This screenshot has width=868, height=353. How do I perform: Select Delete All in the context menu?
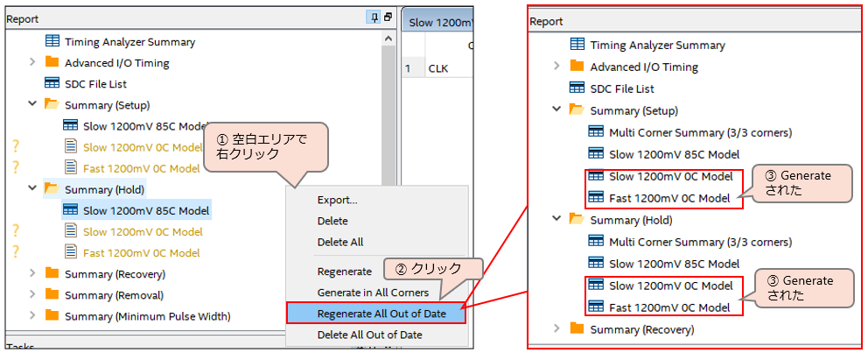[x=340, y=242]
